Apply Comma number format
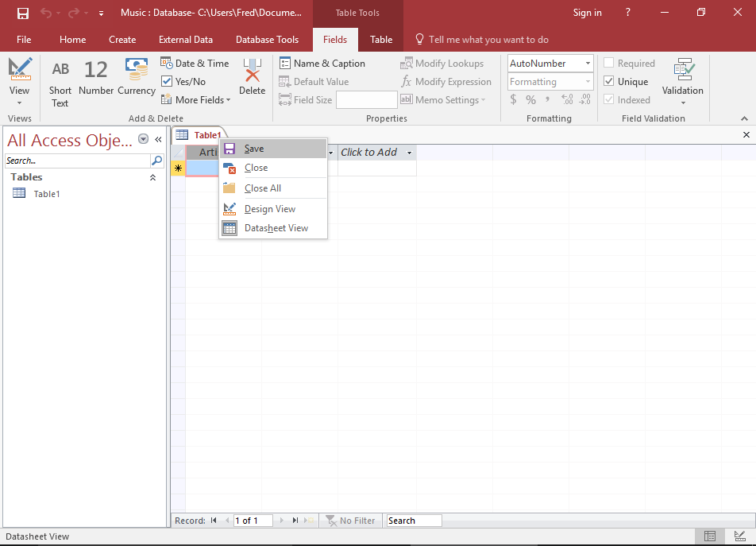Viewport: 756px width, 546px height. click(x=547, y=100)
